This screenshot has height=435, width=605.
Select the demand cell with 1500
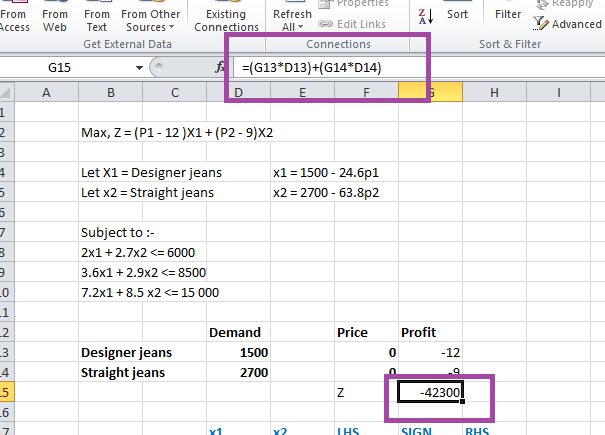238,352
